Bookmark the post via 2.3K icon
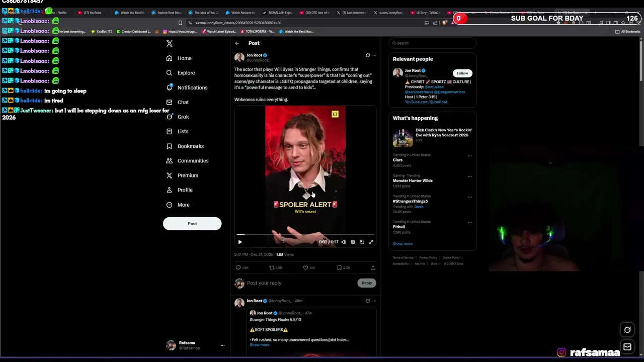 coord(339,267)
